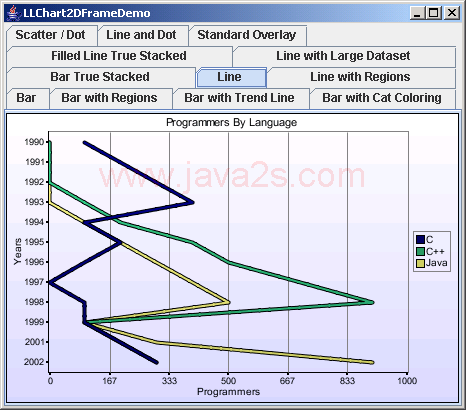Click the 1990 year label
Screen dimensions: 466x410
34,142
